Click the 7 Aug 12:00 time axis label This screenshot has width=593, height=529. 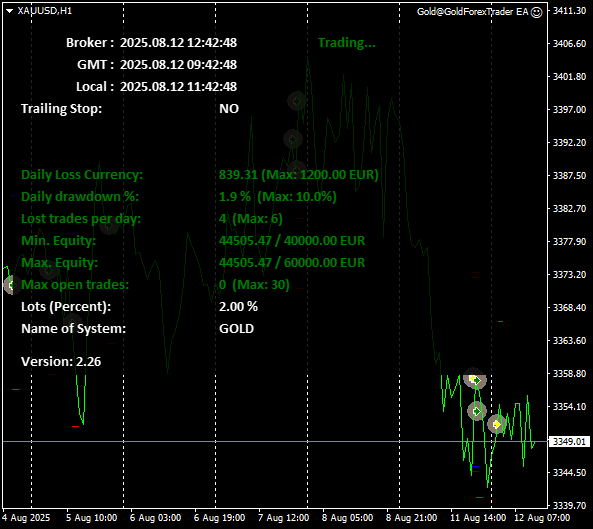[284, 517]
